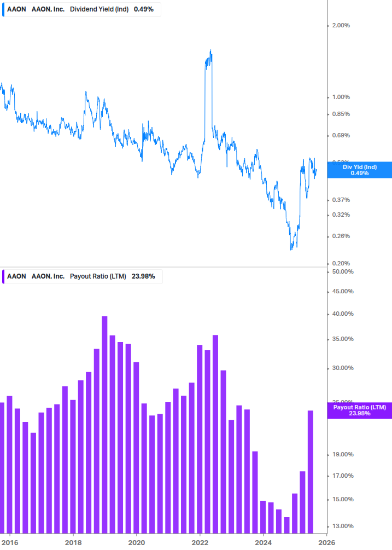Click the purple Payout Ratio (LTM) axis tag
The width and height of the screenshot is (392, 550).
(359, 410)
